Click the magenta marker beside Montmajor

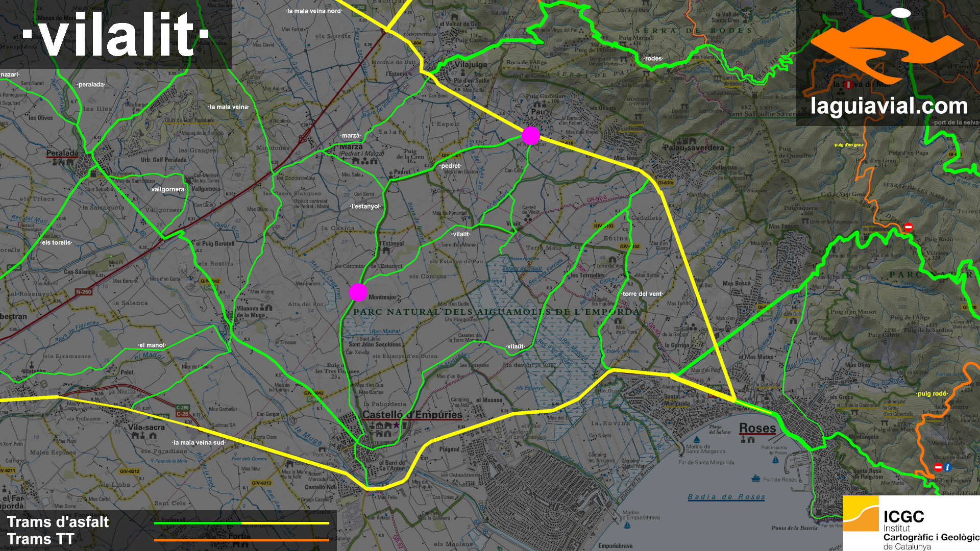coord(358,292)
